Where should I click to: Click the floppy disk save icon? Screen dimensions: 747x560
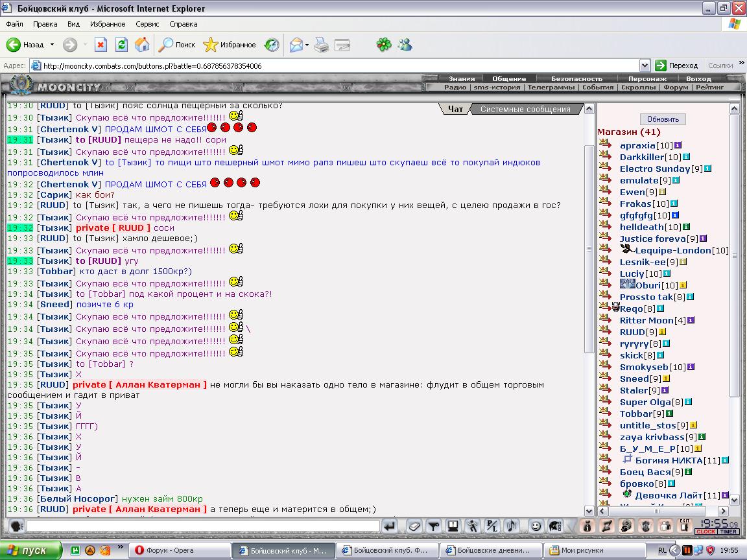(453, 526)
